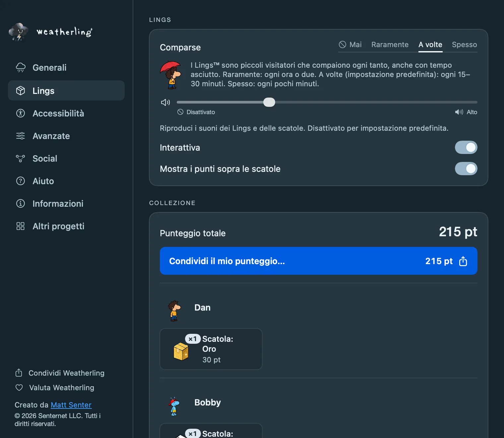Screen dimensions: 504x438
Task: Click the Dan character sprite
Action: click(174, 311)
